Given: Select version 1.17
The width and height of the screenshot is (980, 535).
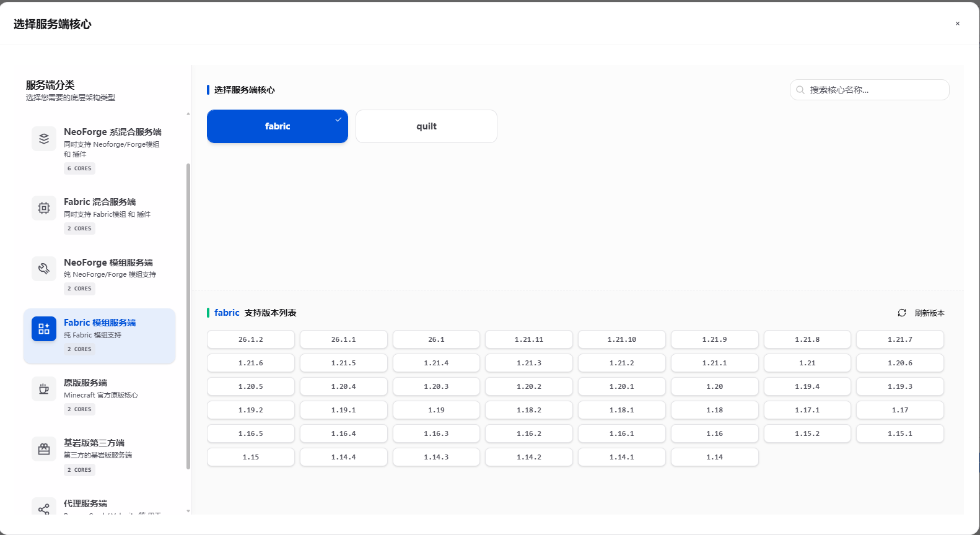Looking at the screenshot, I should (x=900, y=410).
